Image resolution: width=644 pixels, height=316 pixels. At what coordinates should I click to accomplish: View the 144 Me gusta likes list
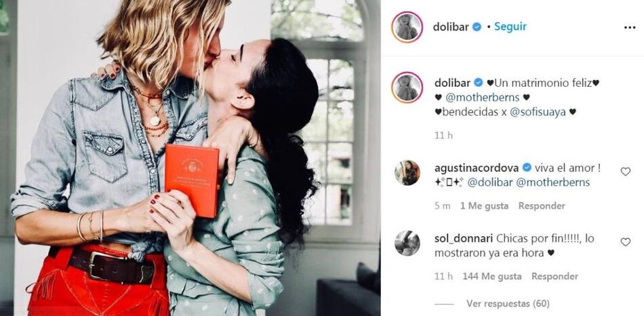[491, 277]
